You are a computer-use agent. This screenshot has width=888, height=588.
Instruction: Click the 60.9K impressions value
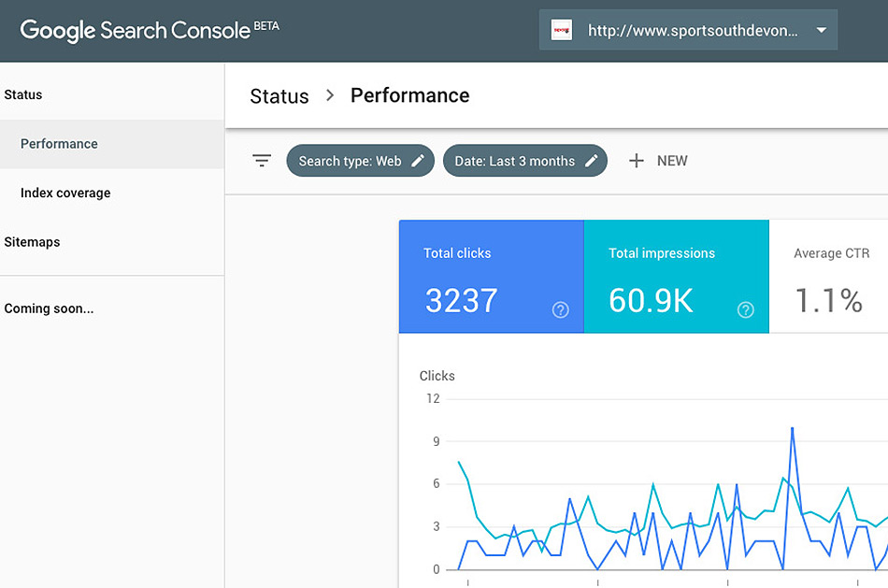coord(652,300)
